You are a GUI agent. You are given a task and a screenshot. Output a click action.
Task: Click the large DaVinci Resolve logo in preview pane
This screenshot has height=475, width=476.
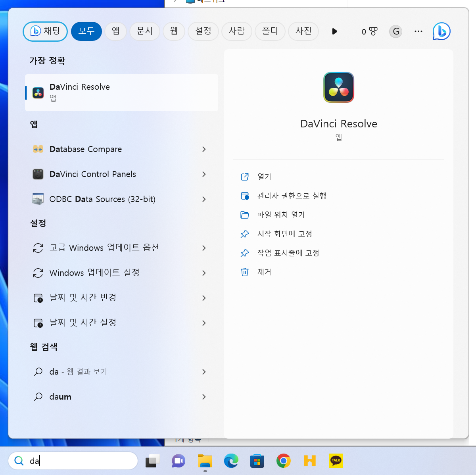[338, 87]
